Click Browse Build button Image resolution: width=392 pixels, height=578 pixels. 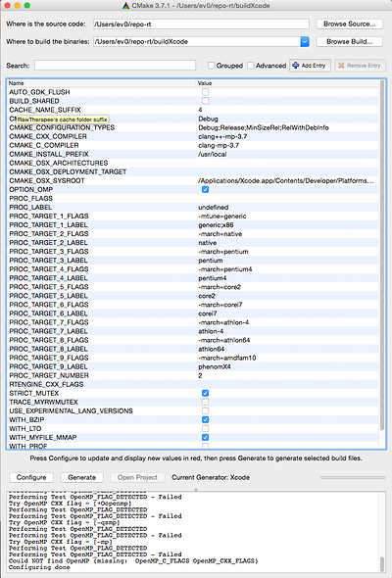(x=349, y=42)
